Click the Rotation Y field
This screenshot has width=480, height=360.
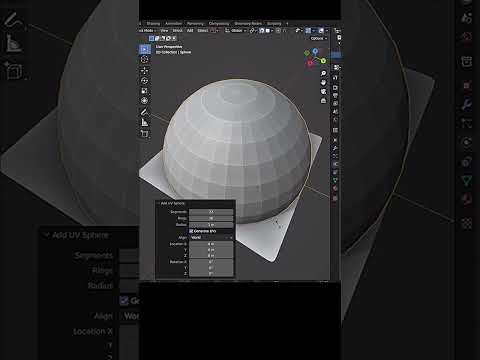point(211,268)
